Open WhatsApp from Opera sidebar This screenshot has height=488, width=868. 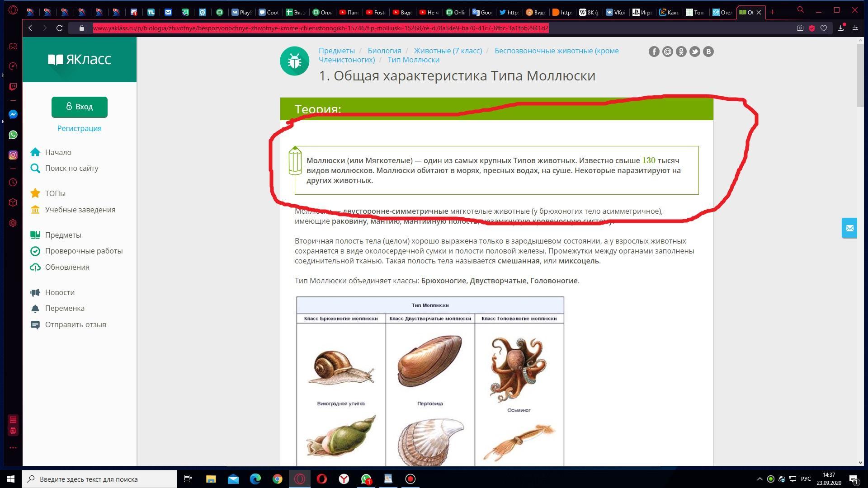pos(13,135)
